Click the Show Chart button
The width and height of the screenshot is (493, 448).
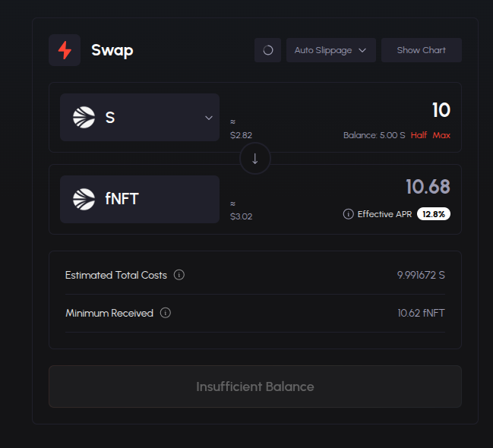422,50
